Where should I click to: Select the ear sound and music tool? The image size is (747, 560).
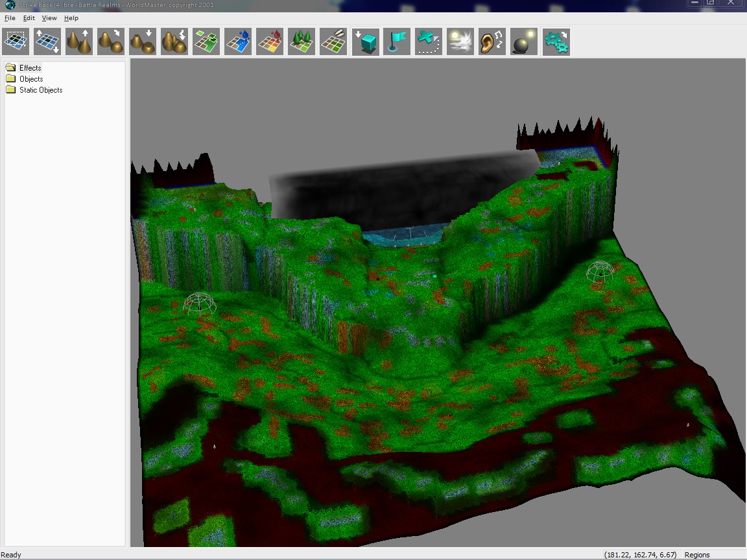pos(492,41)
